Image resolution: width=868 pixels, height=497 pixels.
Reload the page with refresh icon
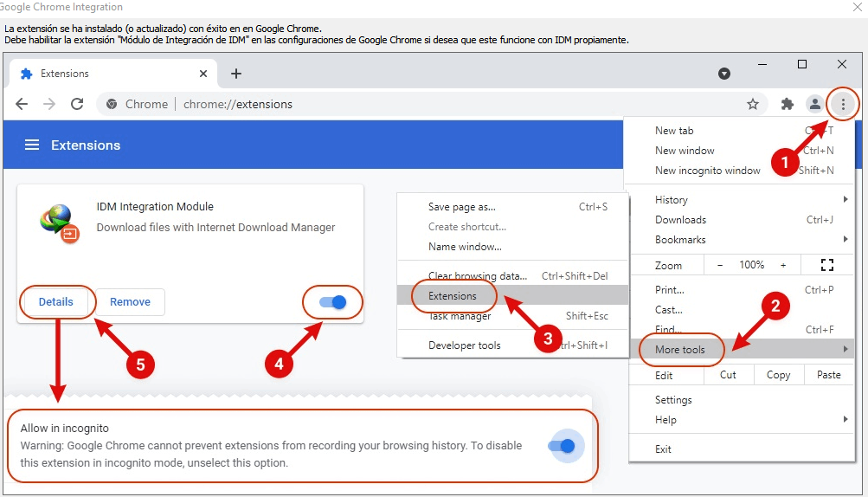point(77,104)
